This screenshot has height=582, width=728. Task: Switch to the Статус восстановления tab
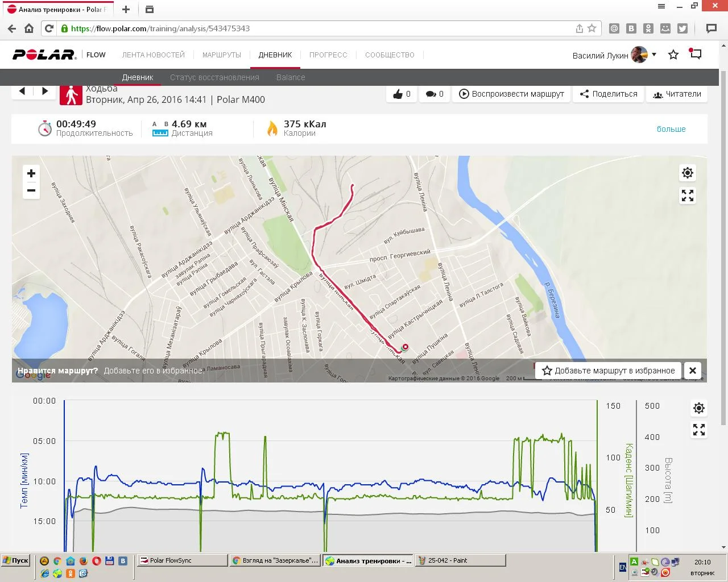[x=214, y=77]
